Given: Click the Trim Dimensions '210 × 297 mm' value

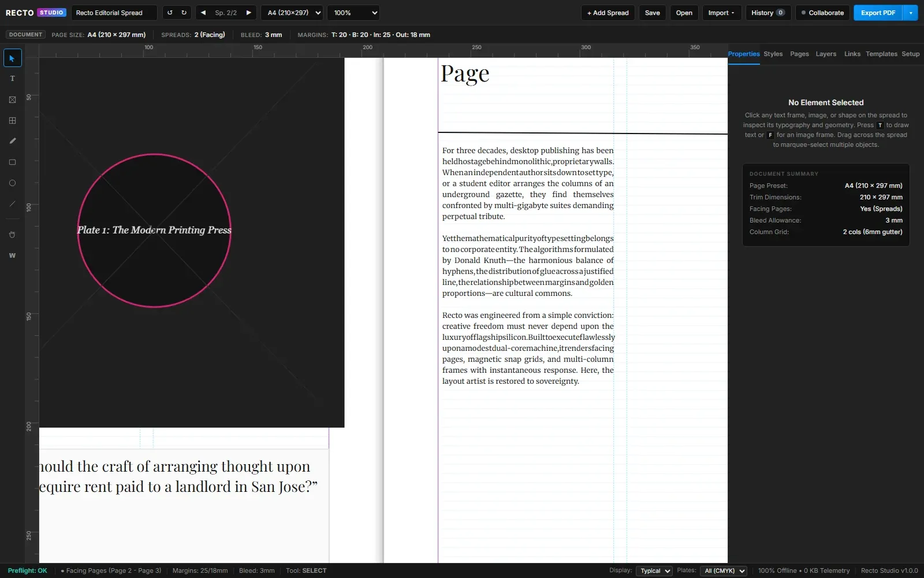Looking at the screenshot, I should pyautogui.click(x=881, y=197).
